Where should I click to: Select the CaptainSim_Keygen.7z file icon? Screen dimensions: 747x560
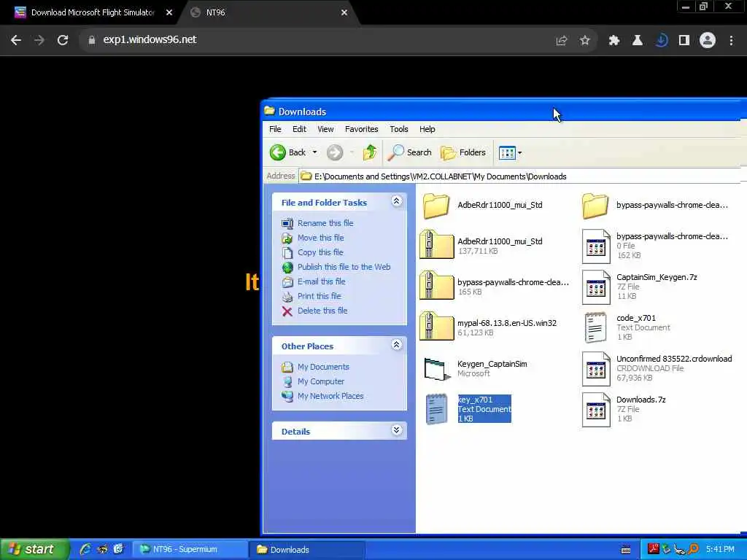(x=596, y=287)
